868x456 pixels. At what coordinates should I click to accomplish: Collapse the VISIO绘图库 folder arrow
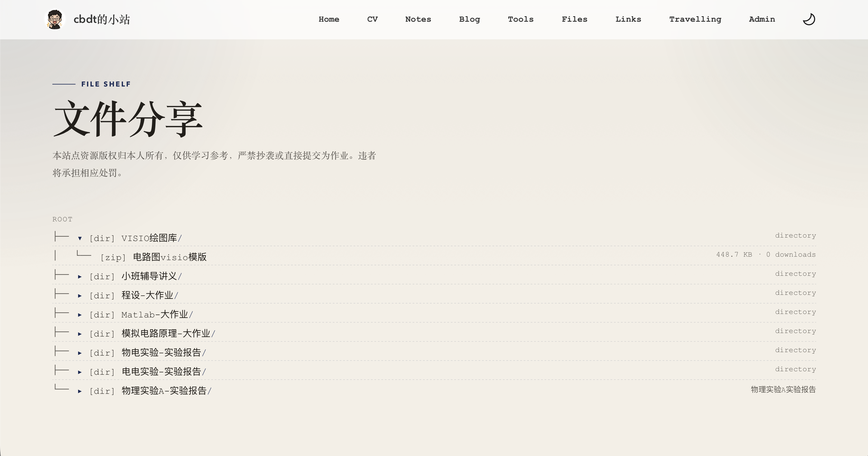pos(80,238)
